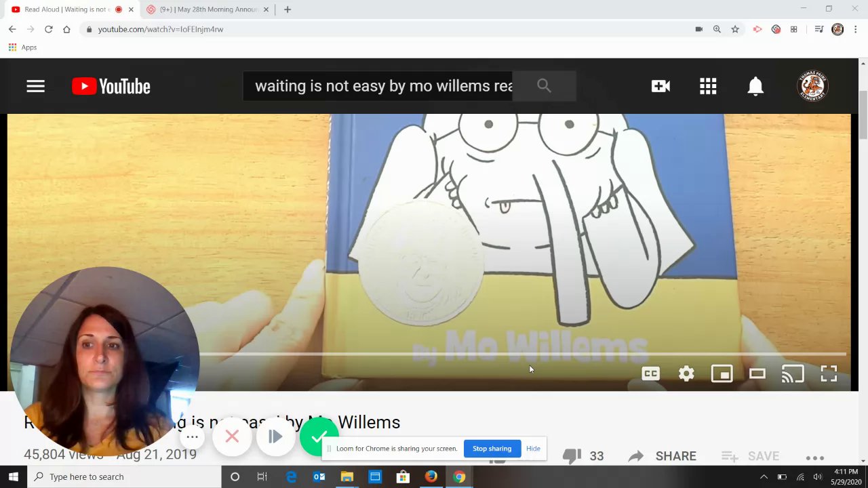The width and height of the screenshot is (868, 488).
Task: Click the Loom webcam bubble
Action: [x=104, y=361]
